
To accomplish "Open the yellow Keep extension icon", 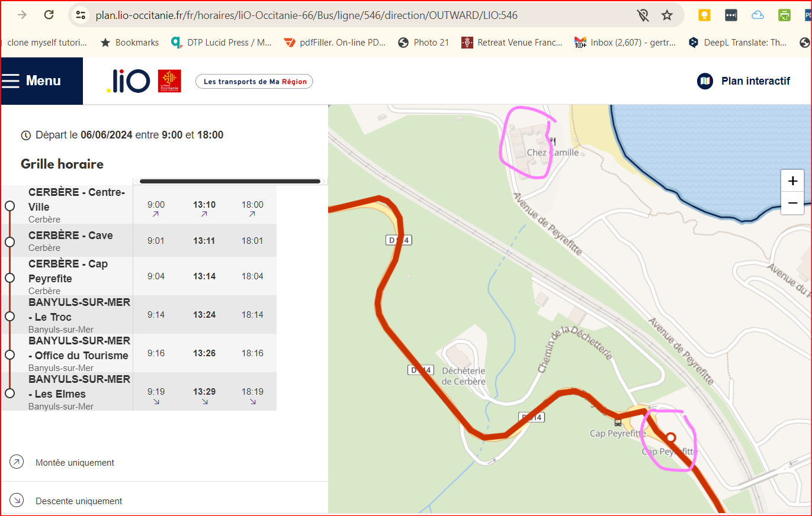I will (704, 15).
